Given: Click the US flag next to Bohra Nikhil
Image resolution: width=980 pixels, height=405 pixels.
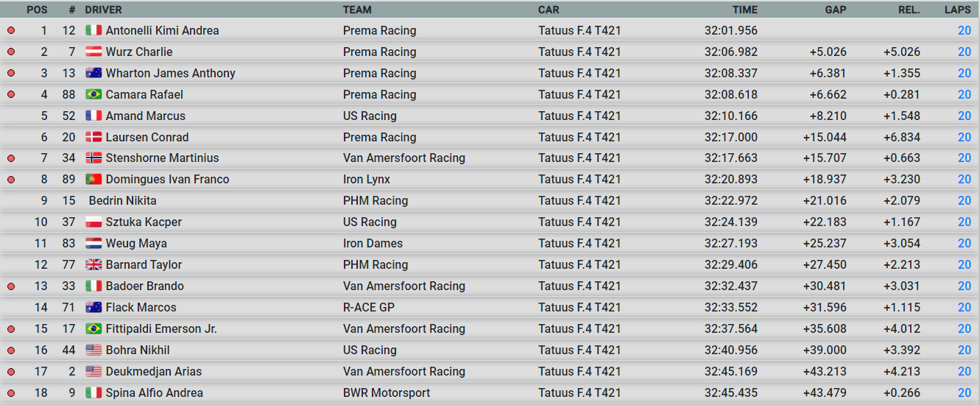Looking at the screenshot, I should (94, 350).
